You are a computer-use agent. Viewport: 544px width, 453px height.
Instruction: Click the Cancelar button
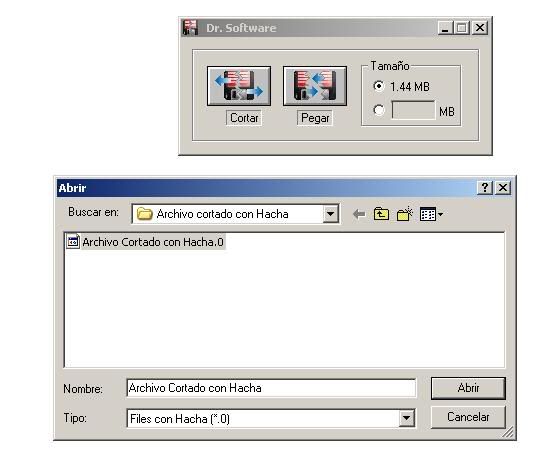click(x=468, y=417)
